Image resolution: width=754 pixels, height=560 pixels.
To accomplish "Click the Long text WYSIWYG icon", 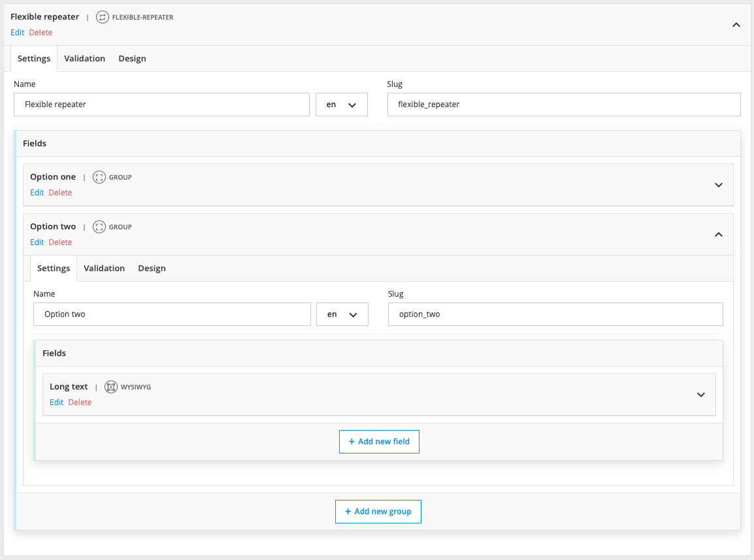I will [x=111, y=387].
